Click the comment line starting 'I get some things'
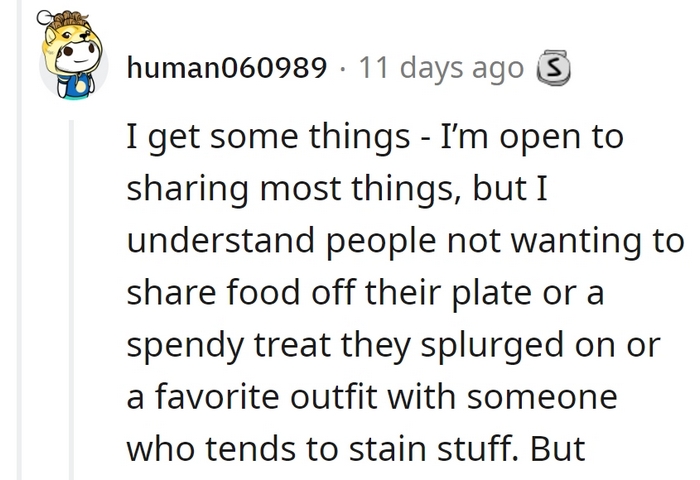This screenshot has height=480, width=700. [x=375, y=137]
